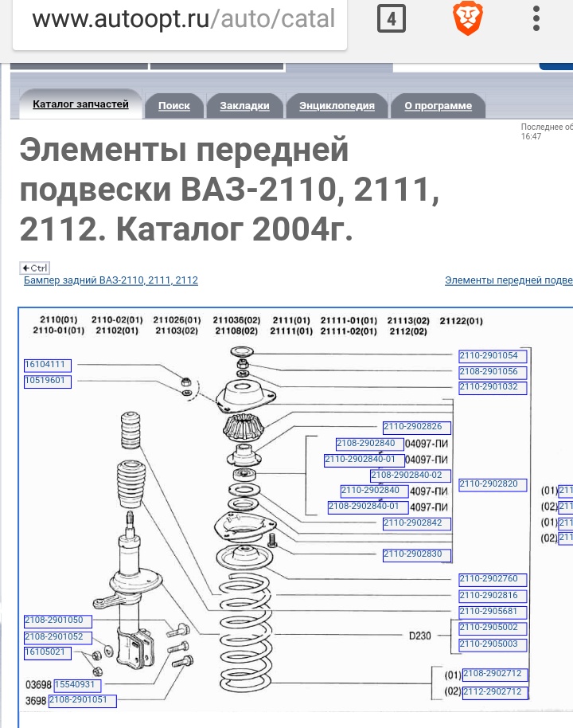Tap the autoopt.ru address bar
573x728 pixels.
[183, 19]
